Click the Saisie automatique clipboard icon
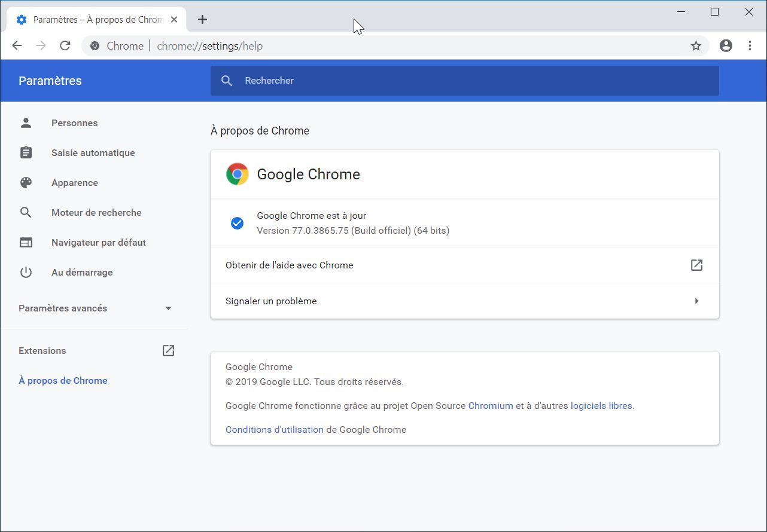 [x=26, y=152]
